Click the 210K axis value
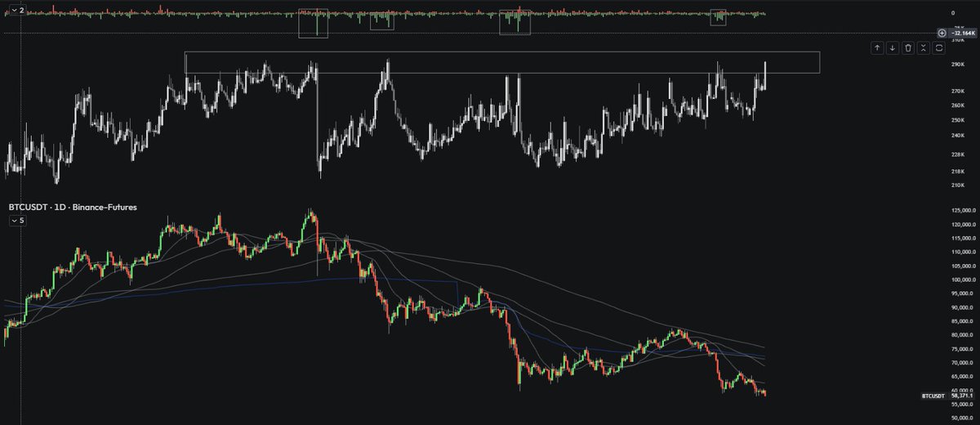This screenshot has width=980, height=425. pyautogui.click(x=958, y=186)
